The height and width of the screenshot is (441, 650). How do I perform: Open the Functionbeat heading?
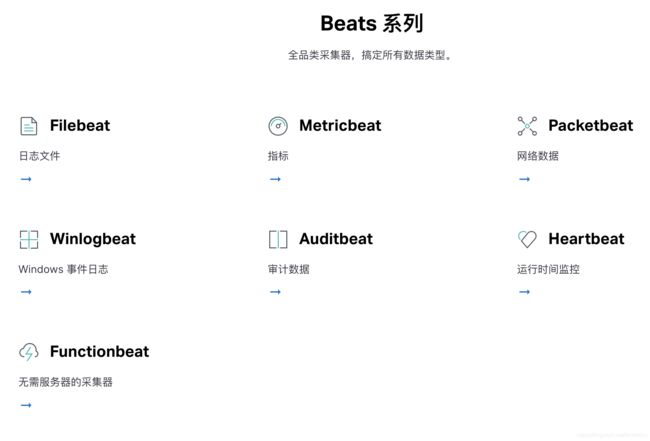tap(99, 351)
